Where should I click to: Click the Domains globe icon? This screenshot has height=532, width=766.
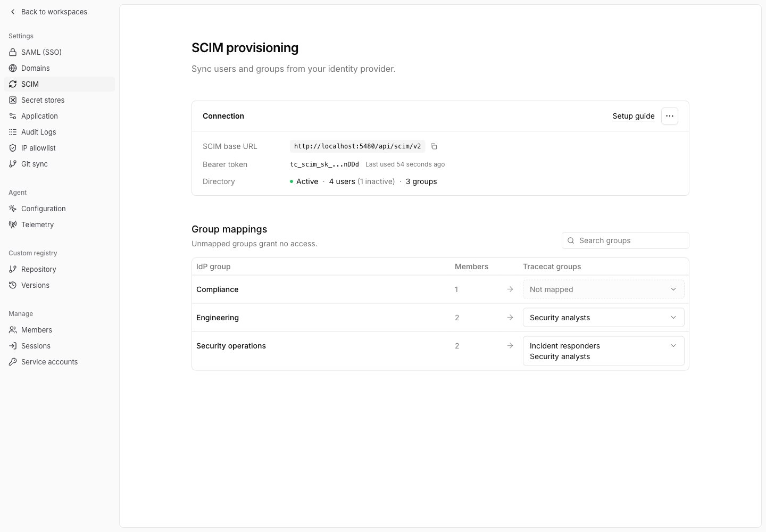[x=13, y=68]
